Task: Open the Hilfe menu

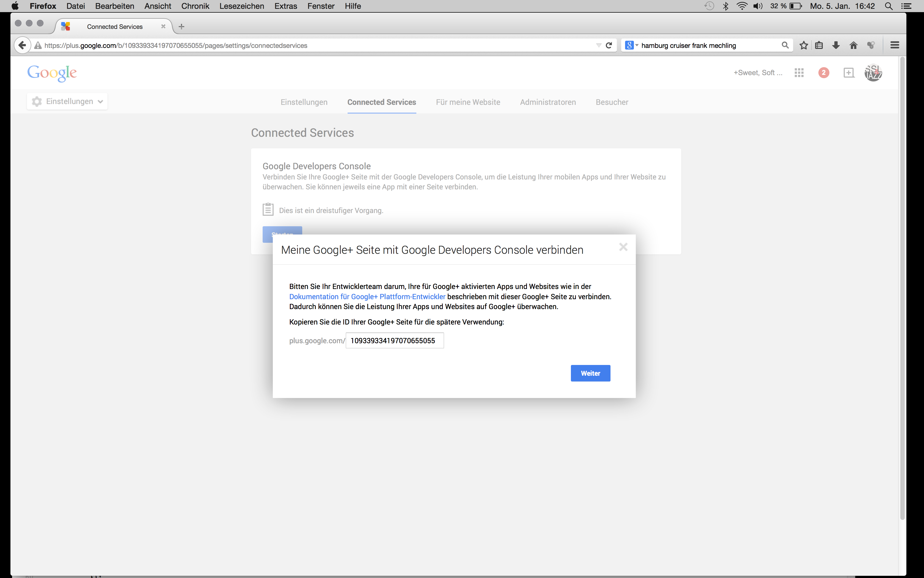Action: click(x=353, y=6)
